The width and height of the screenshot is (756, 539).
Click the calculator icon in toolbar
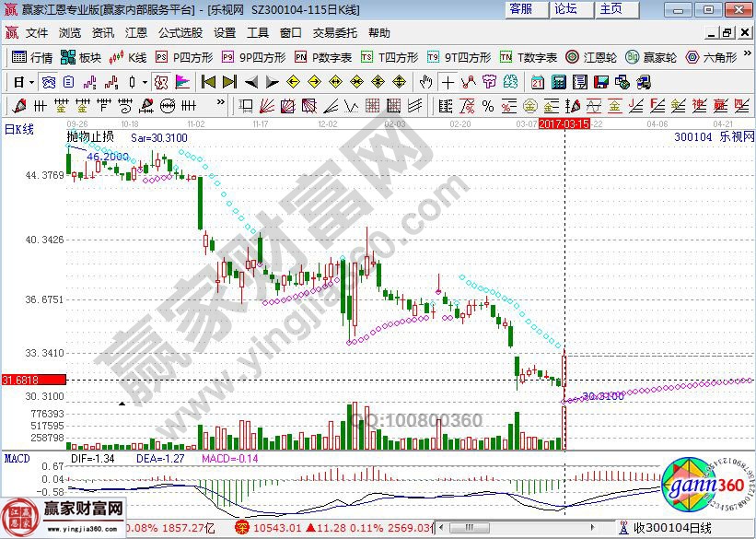(x=557, y=81)
